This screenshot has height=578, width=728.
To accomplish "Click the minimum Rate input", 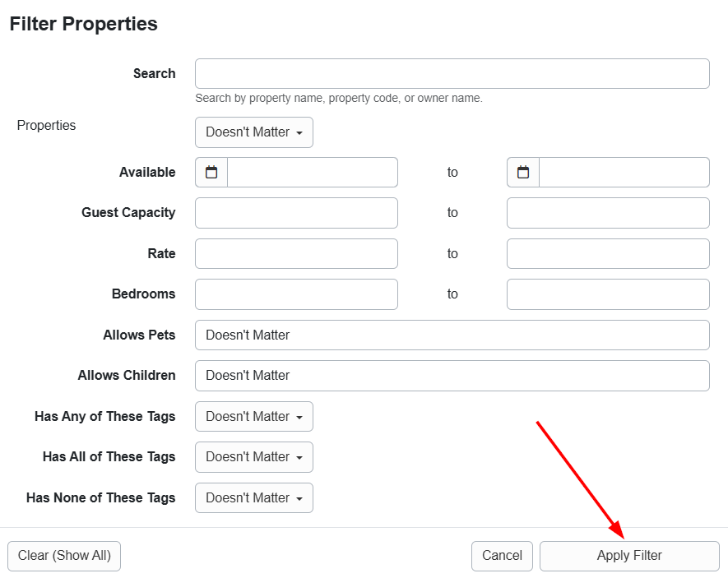I will pyautogui.click(x=296, y=254).
